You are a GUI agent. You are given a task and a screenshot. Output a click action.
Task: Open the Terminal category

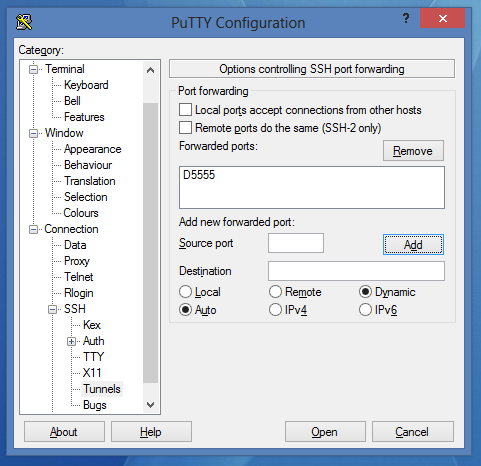click(x=65, y=69)
